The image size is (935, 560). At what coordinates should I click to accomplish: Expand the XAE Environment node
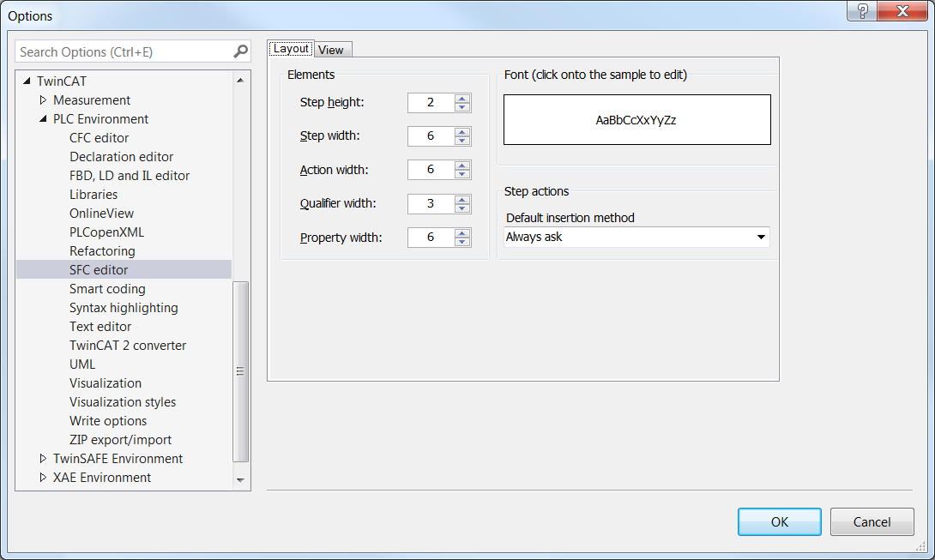click(43, 477)
